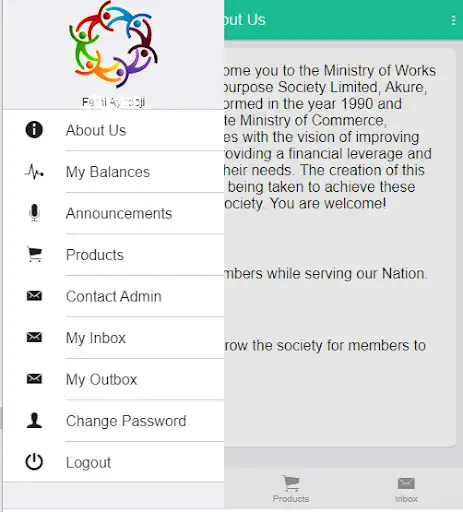This screenshot has height=512, width=463.
Task: Switch to the Inbox bottom tab
Action: pos(406,489)
